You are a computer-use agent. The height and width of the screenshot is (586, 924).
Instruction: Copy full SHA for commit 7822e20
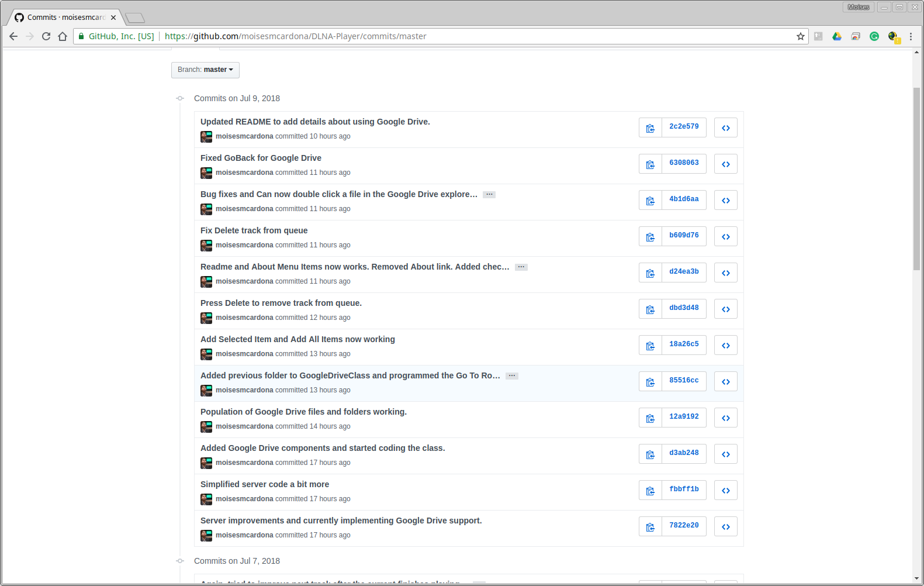click(x=650, y=526)
